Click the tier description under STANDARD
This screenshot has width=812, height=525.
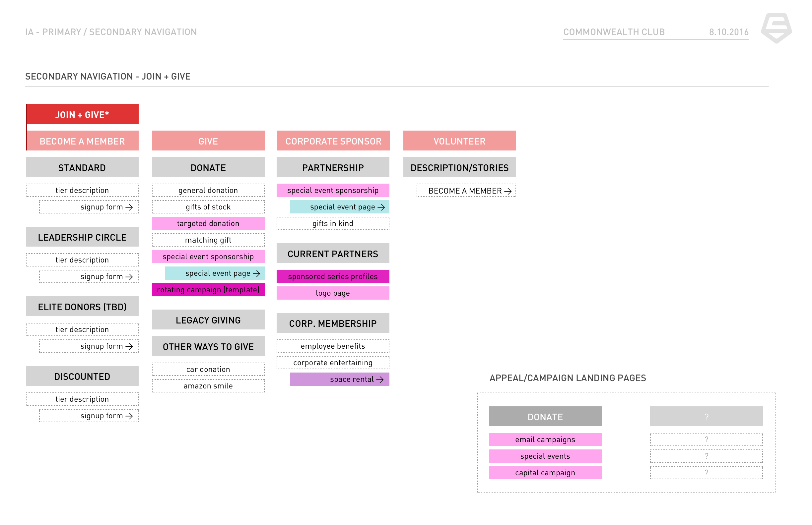[82, 190]
